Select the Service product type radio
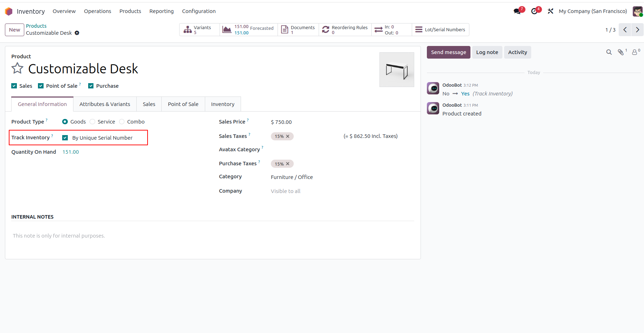The width and height of the screenshot is (644, 333). [92, 122]
